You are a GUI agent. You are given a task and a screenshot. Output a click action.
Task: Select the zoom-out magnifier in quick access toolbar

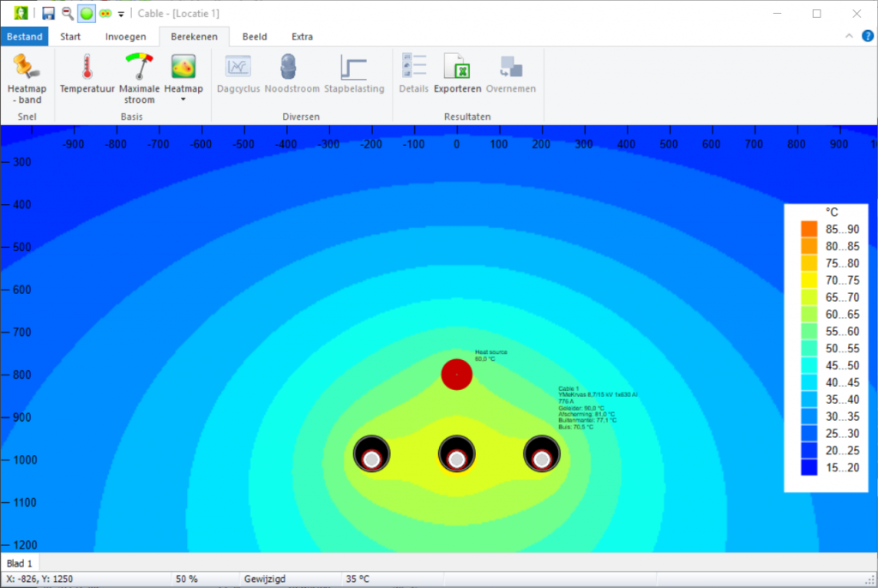pyautogui.click(x=67, y=13)
